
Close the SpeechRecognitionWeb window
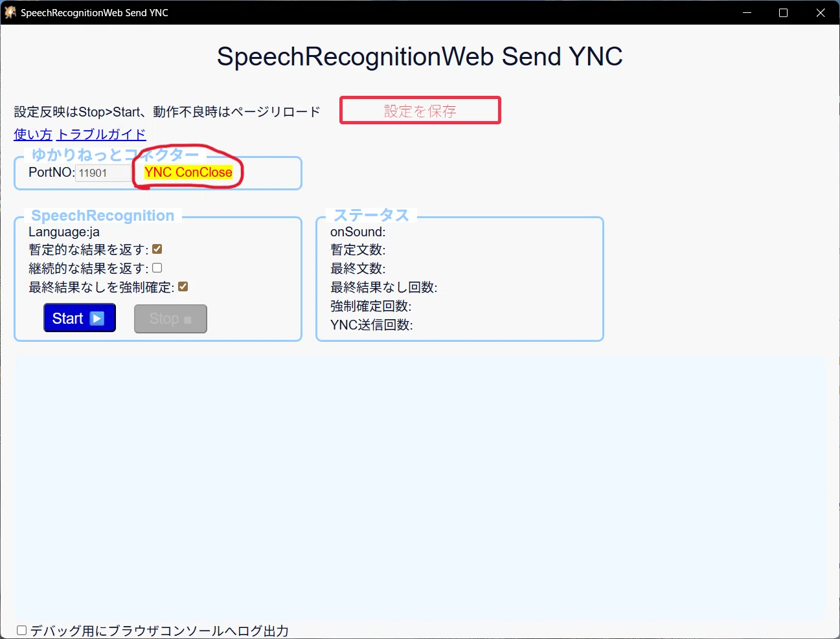821,12
